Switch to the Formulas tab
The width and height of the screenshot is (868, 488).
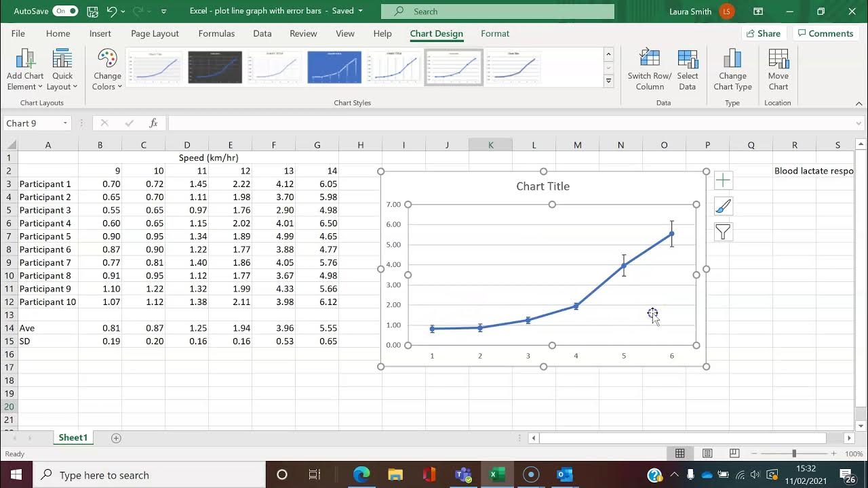[216, 33]
